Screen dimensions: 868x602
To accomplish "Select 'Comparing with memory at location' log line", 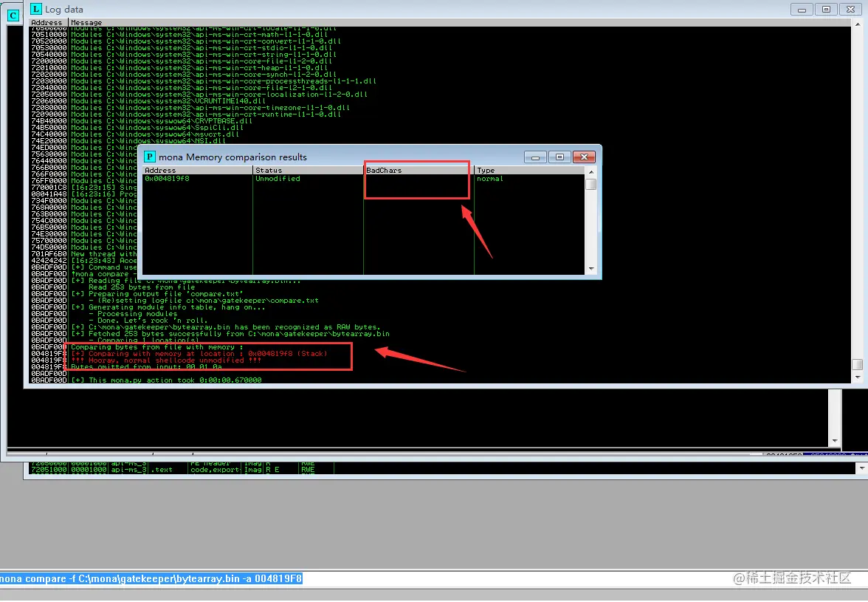I will pyautogui.click(x=199, y=353).
